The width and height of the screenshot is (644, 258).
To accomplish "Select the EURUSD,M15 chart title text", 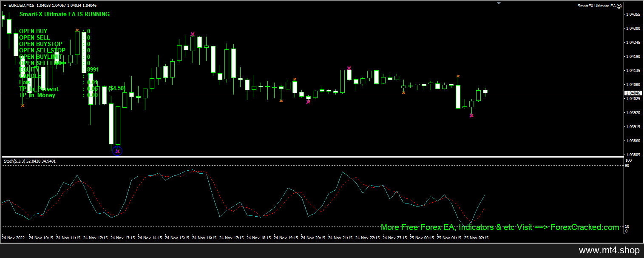I will (x=21, y=6).
